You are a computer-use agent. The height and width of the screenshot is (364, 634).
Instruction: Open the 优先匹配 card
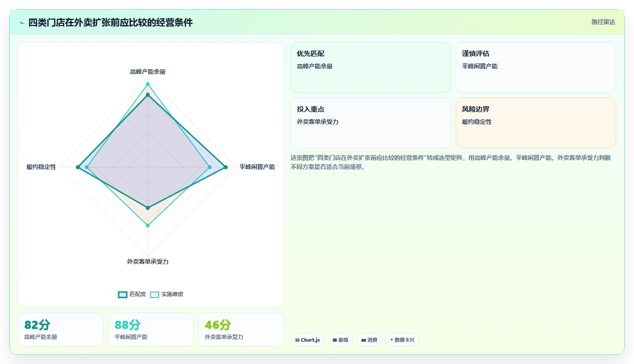[371, 67]
